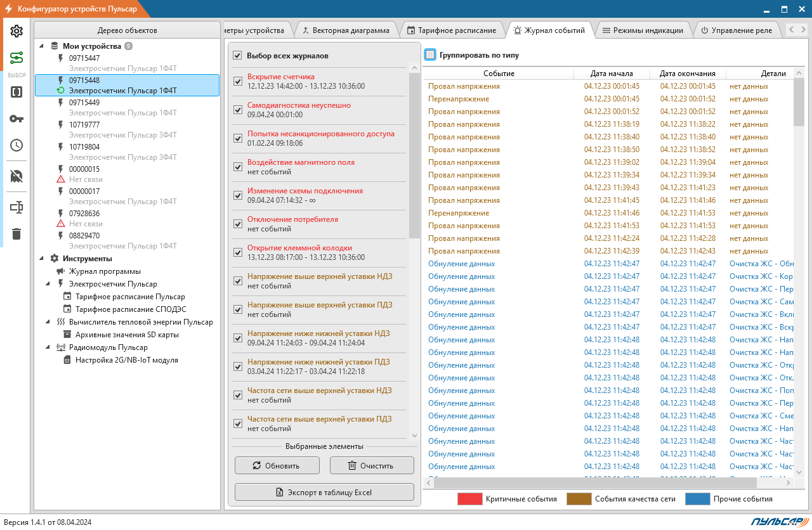Open the key access sidebar icon
This screenshot has height=530, width=812.
(x=16, y=119)
